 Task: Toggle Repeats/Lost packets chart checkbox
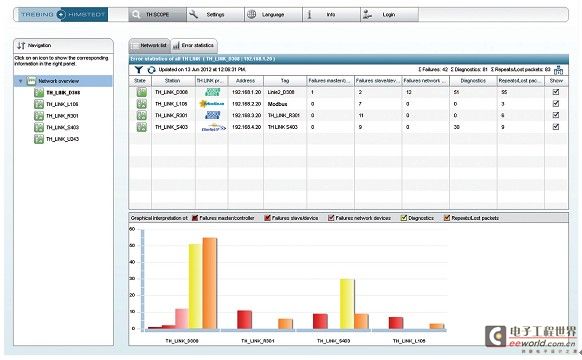(x=447, y=218)
